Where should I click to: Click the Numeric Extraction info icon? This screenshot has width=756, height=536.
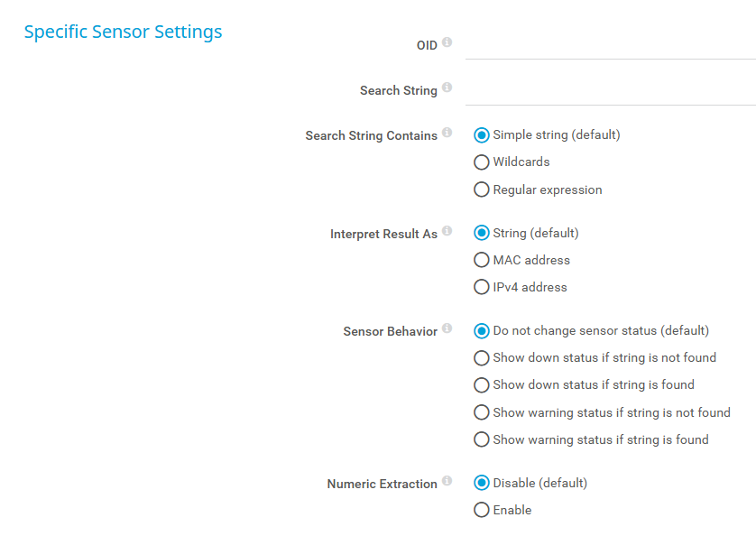447,481
